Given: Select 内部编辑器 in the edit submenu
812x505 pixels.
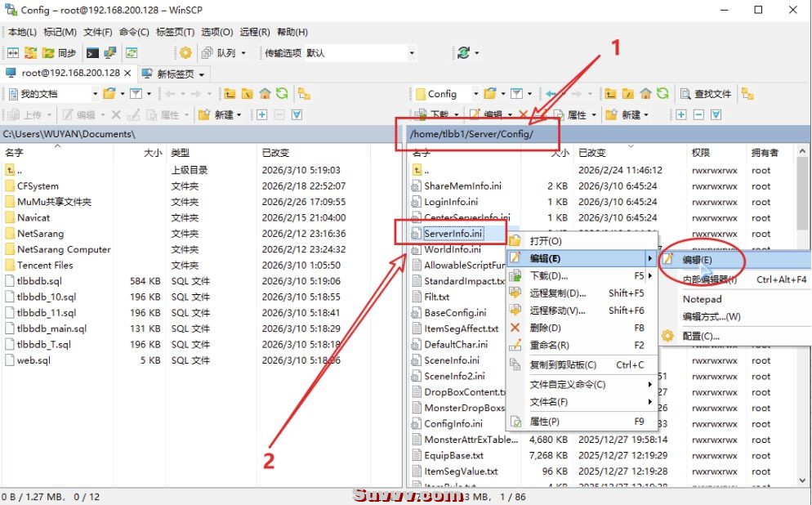Looking at the screenshot, I should click(709, 279).
